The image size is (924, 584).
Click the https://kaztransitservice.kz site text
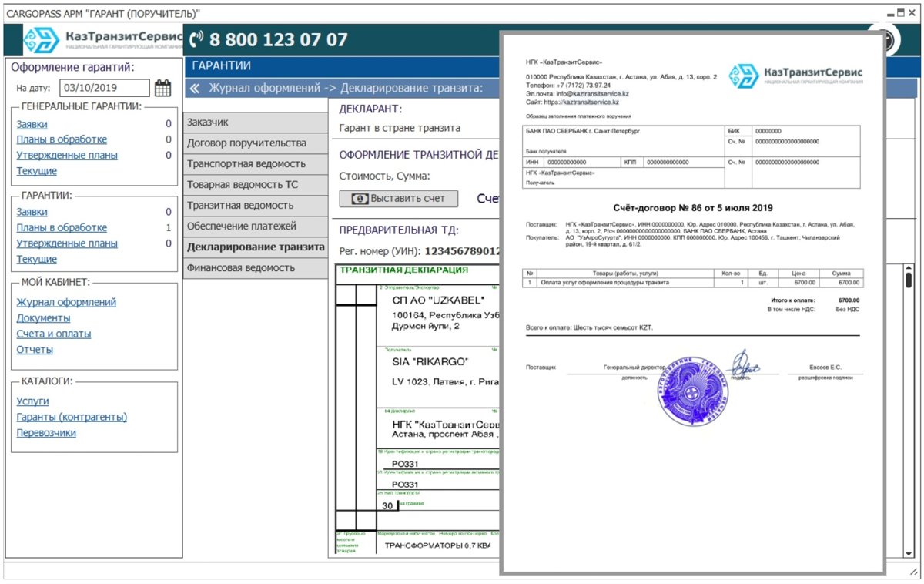(x=580, y=102)
